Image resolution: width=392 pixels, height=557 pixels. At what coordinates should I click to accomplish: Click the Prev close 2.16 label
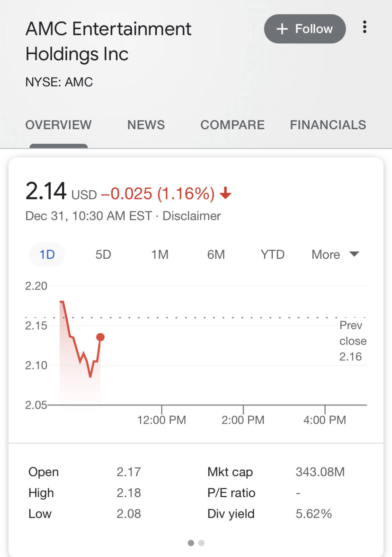(x=352, y=341)
